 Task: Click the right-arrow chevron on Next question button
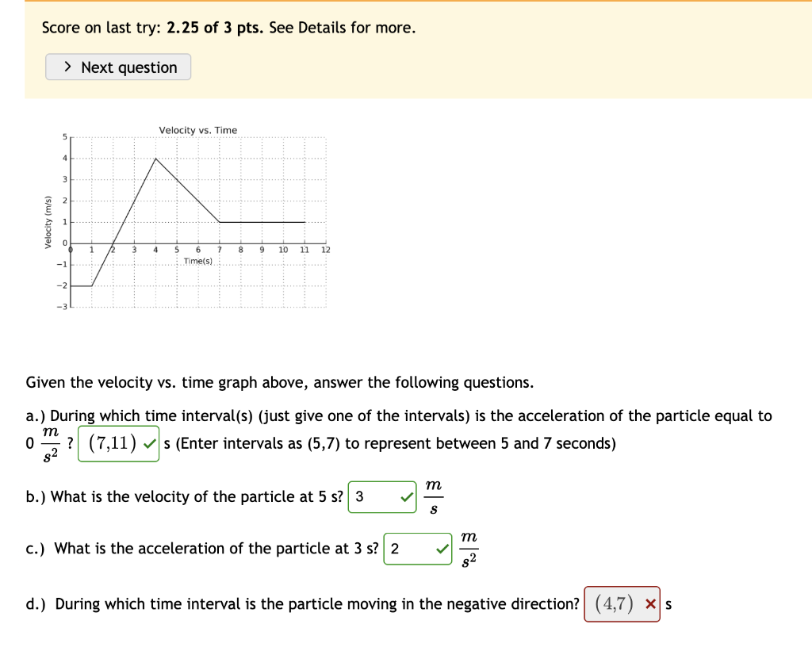coord(67,67)
